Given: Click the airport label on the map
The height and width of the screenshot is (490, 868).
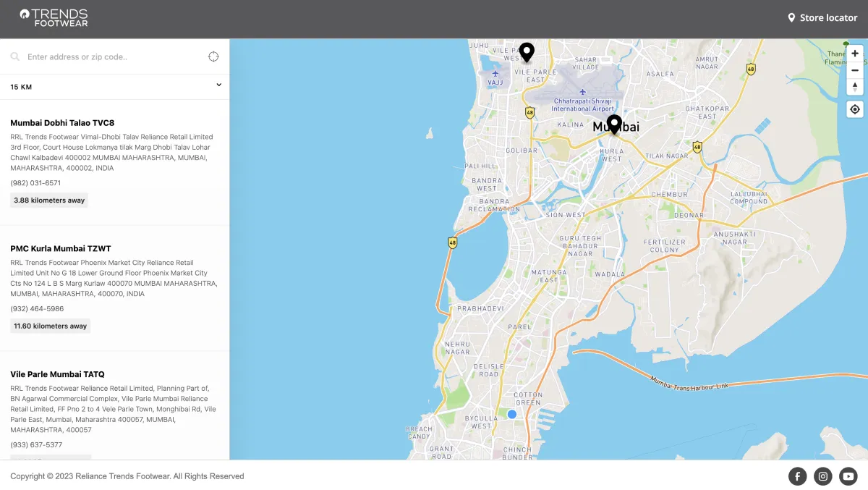Looking at the screenshot, I should tap(582, 105).
